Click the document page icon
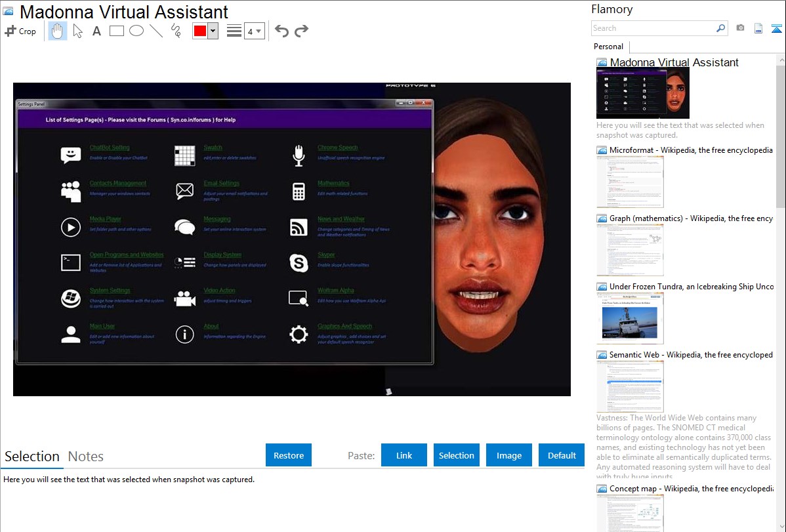 [x=758, y=28]
